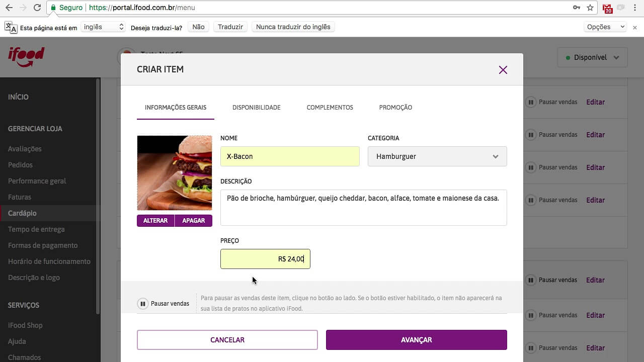Open Pedidos in the sidebar
The height and width of the screenshot is (362, 644).
[x=20, y=165]
